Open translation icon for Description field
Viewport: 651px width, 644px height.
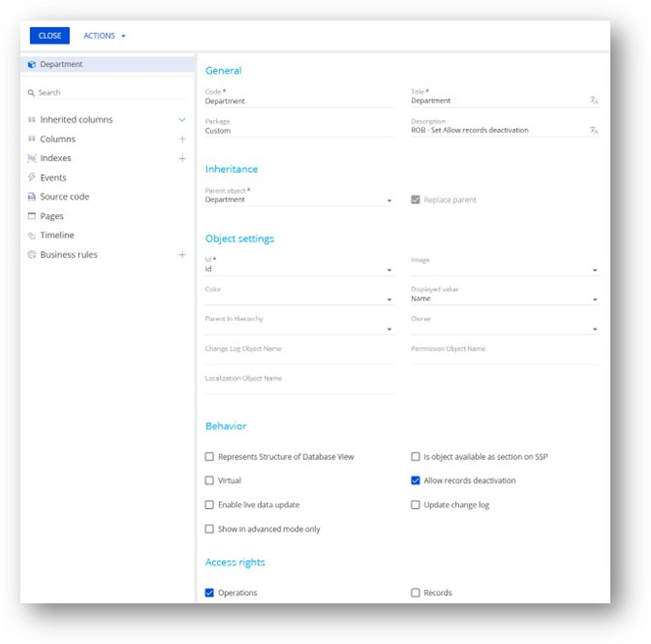tap(594, 130)
